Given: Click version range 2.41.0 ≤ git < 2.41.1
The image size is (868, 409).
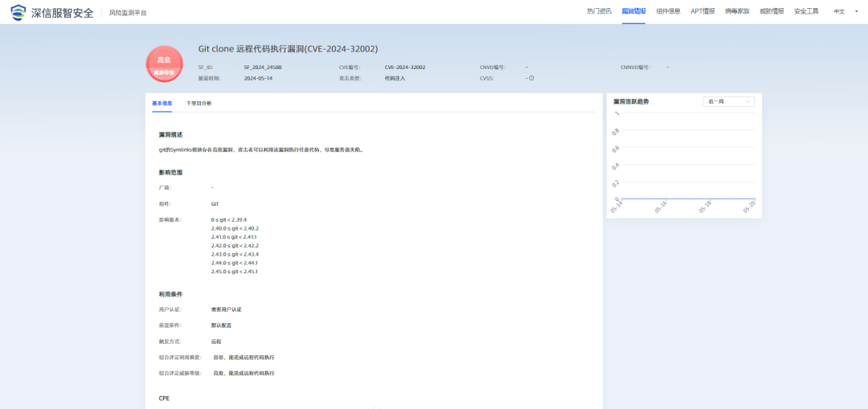Looking at the screenshot, I should [234, 237].
